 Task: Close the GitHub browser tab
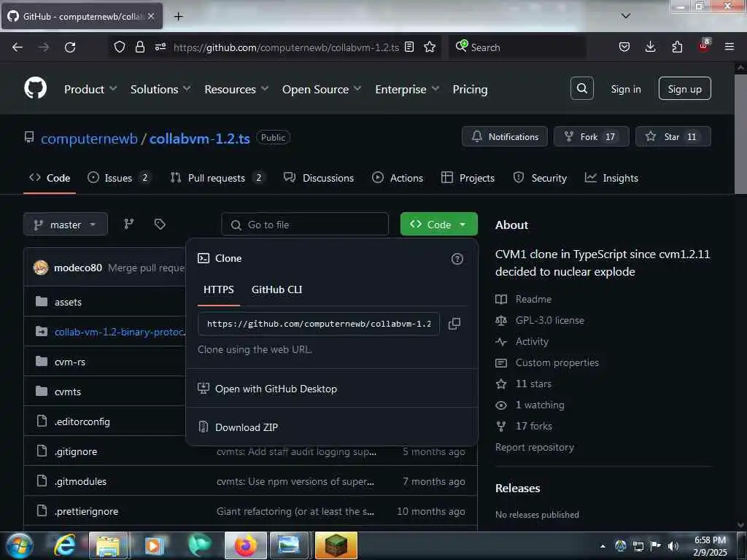(x=150, y=16)
